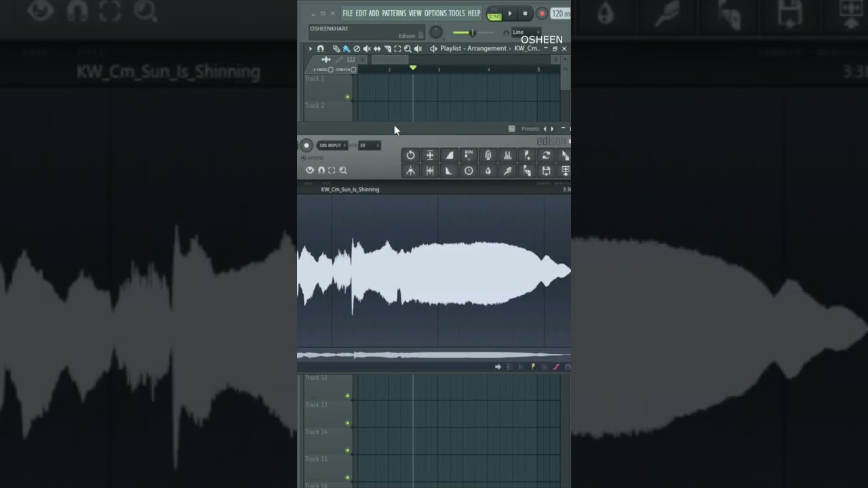Image resolution: width=868 pixels, height=488 pixels.
Task: Switch playlist to pattern clip focus
Action: [351, 60]
